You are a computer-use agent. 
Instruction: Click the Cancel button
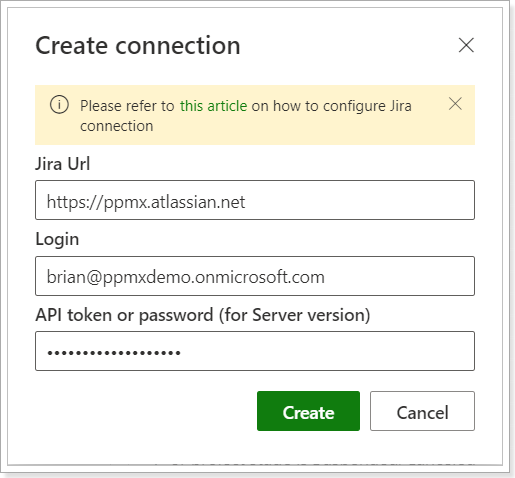[x=422, y=411]
